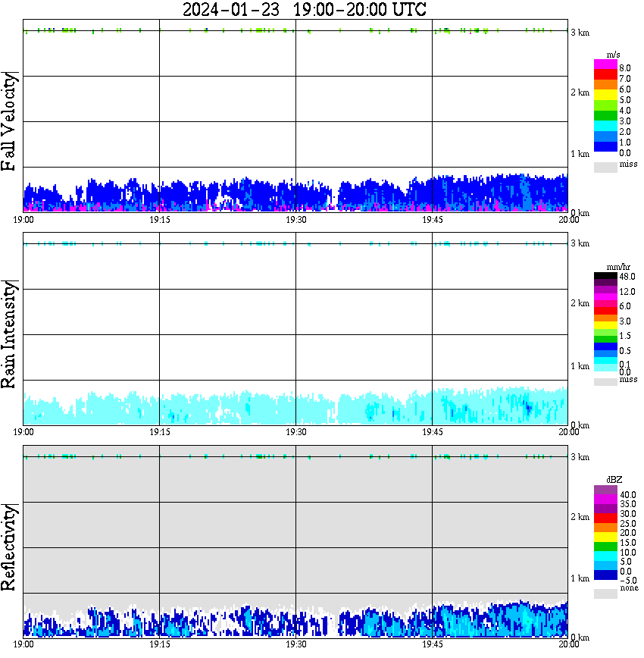
Task: Click 19:30 tick under Rain Intensity panel
Action: 296,432
